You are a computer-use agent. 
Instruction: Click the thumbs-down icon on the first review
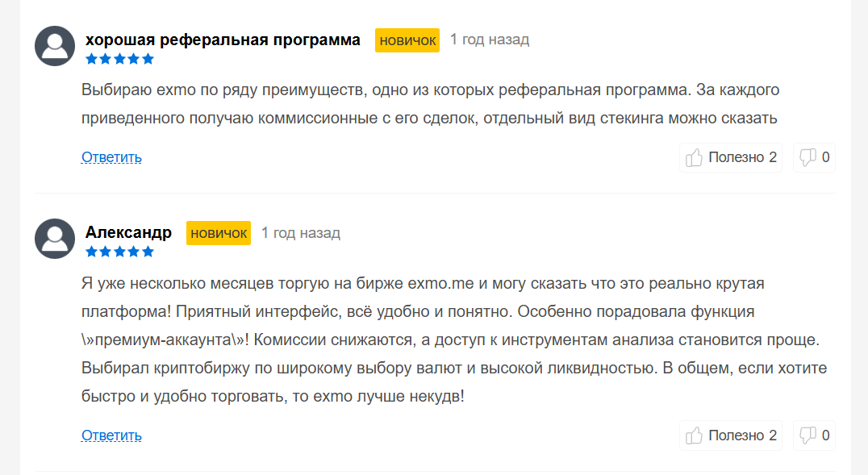coord(809,157)
